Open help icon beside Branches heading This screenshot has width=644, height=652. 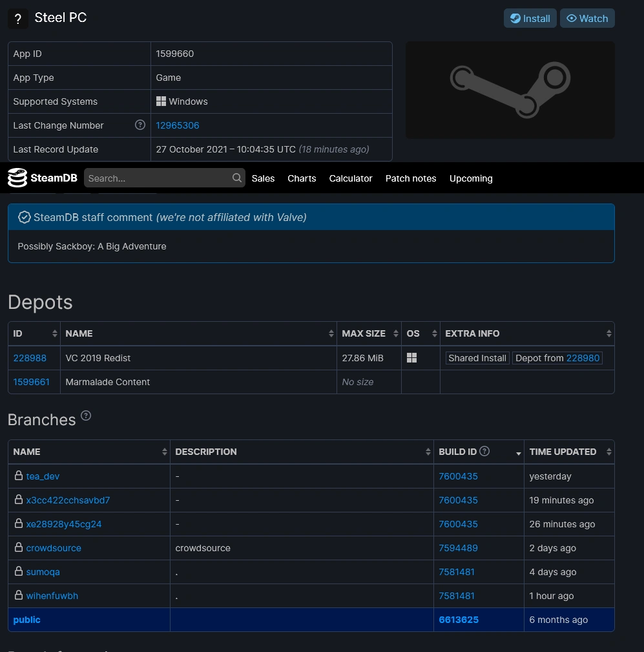[86, 415]
